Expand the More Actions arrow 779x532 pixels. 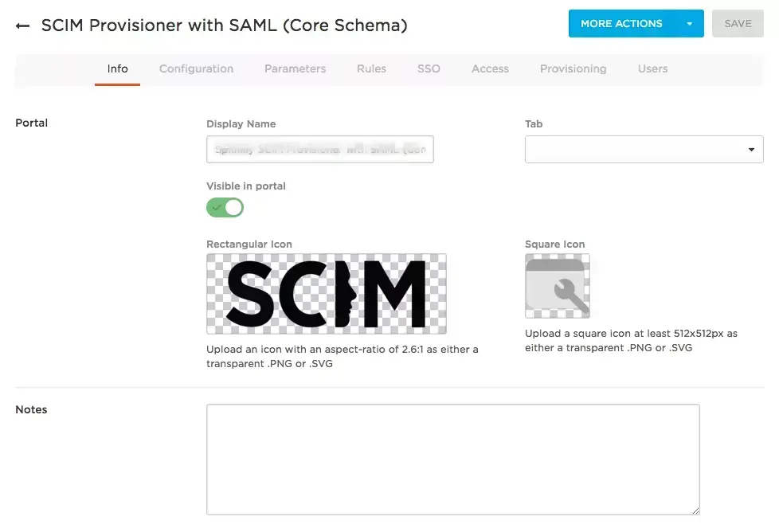point(690,23)
